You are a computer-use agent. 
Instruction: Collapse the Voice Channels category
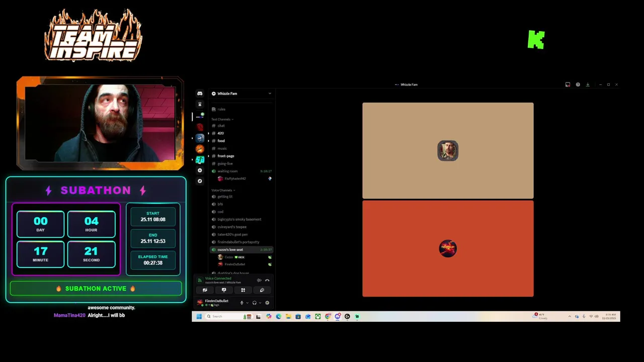tap(223, 190)
